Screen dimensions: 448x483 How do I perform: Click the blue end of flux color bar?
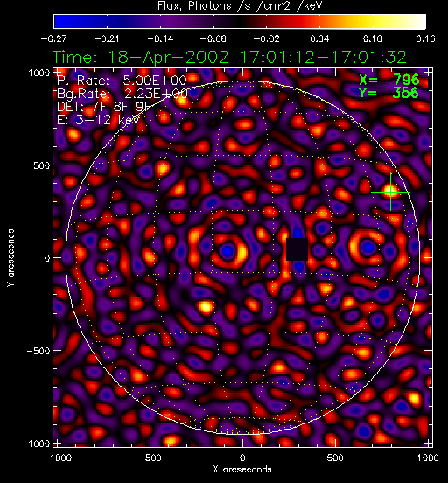click(61, 22)
